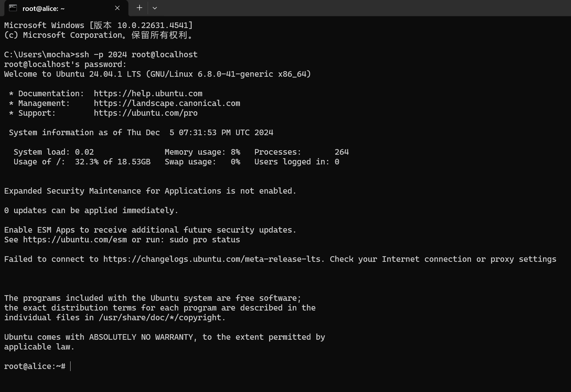This screenshot has height=392, width=571.
Task: Click the 'ABSOLUTELY NO WARRANTY' line
Action: point(165,337)
